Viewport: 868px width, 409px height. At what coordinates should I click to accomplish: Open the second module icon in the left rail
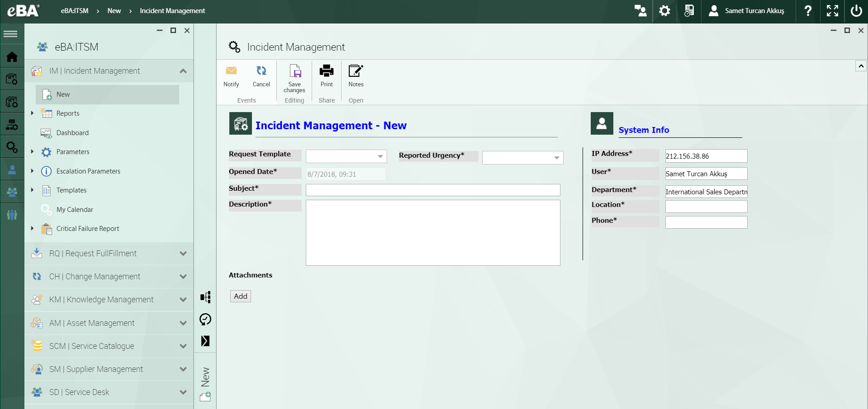click(12, 79)
